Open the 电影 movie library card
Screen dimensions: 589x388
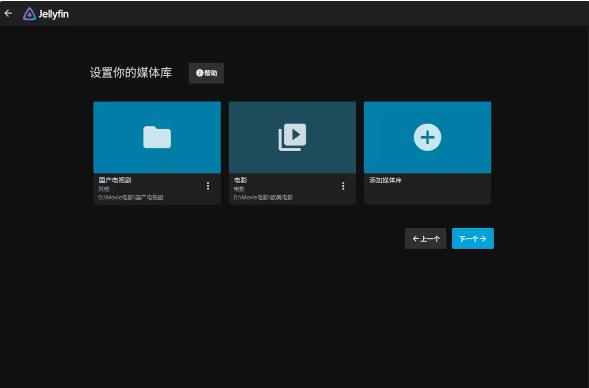click(x=292, y=137)
